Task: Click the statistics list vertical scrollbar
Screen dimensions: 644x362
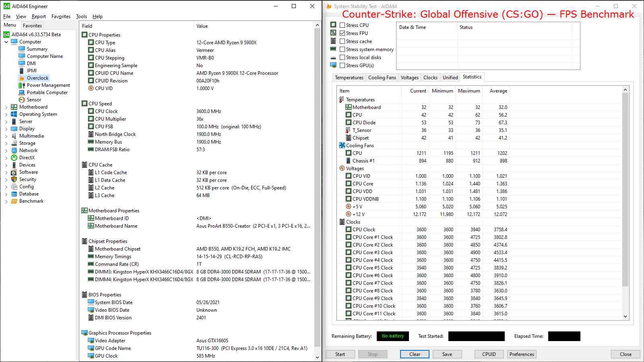Action: [625, 189]
